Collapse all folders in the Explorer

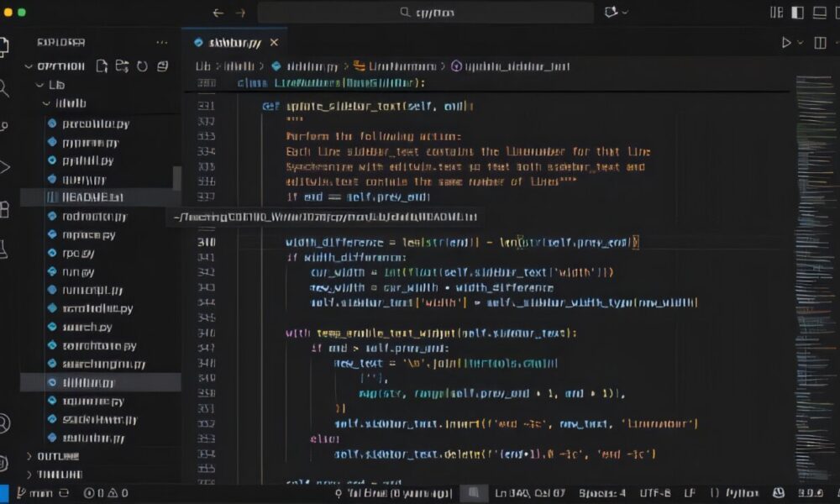[x=162, y=65]
